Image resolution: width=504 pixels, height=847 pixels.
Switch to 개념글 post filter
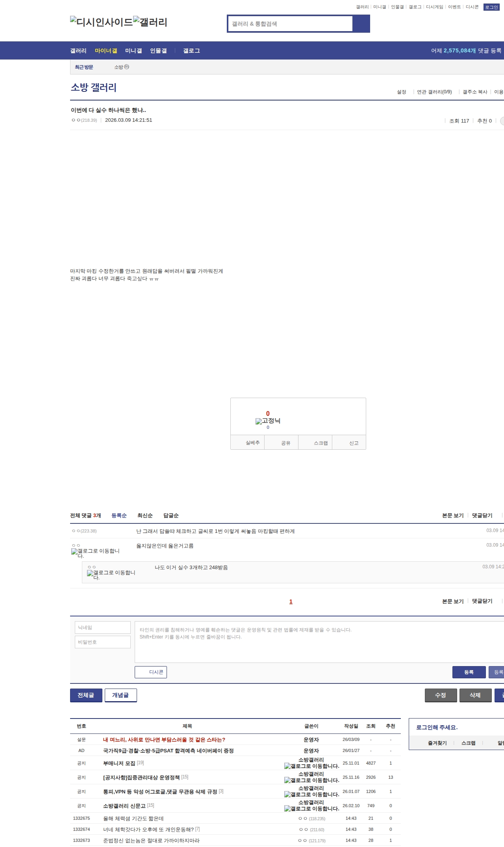click(x=120, y=695)
